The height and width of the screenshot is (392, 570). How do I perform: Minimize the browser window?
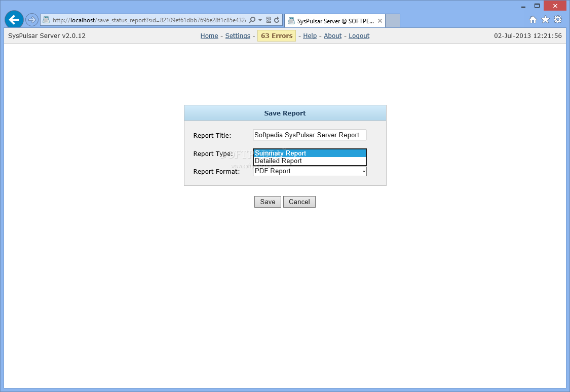523,6
